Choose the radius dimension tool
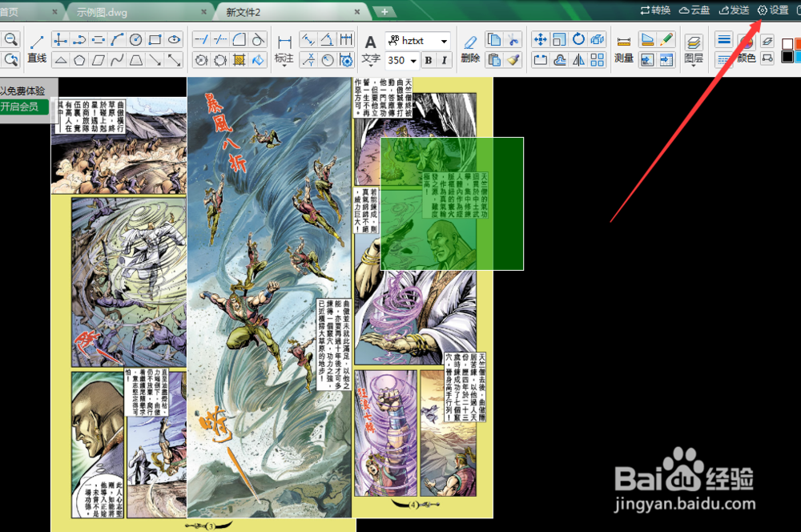The height and width of the screenshot is (532, 801). [327, 60]
